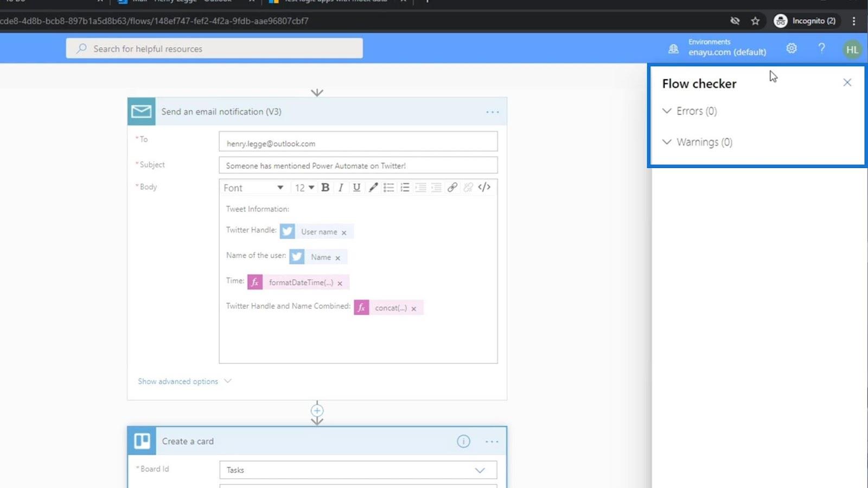Show info for Create a card action
This screenshot has width=868, height=488.
click(x=463, y=441)
